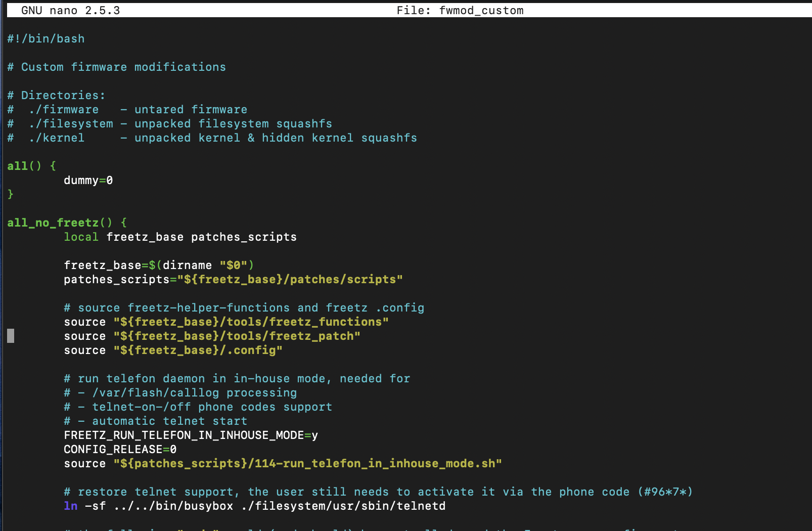Click the ./filesystem/usr/sbin/telnetd path
Image resolution: width=812 pixels, height=531 pixels.
pyautogui.click(x=343, y=506)
